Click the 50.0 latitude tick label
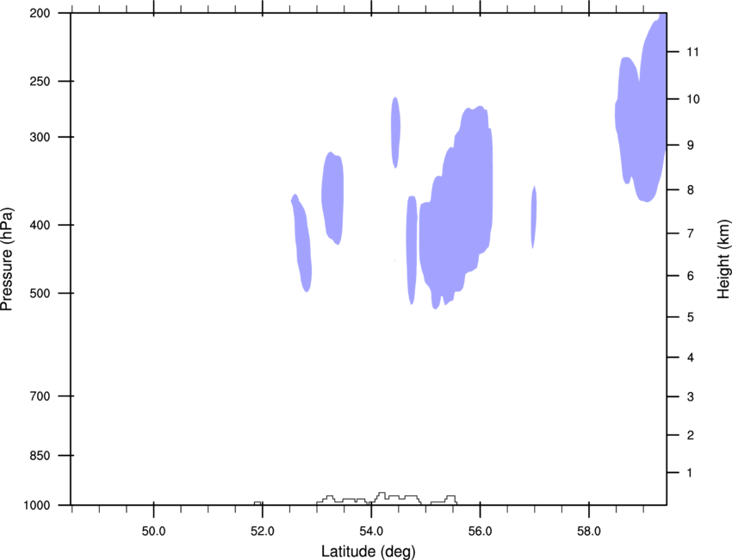The image size is (732, 560). [153, 532]
